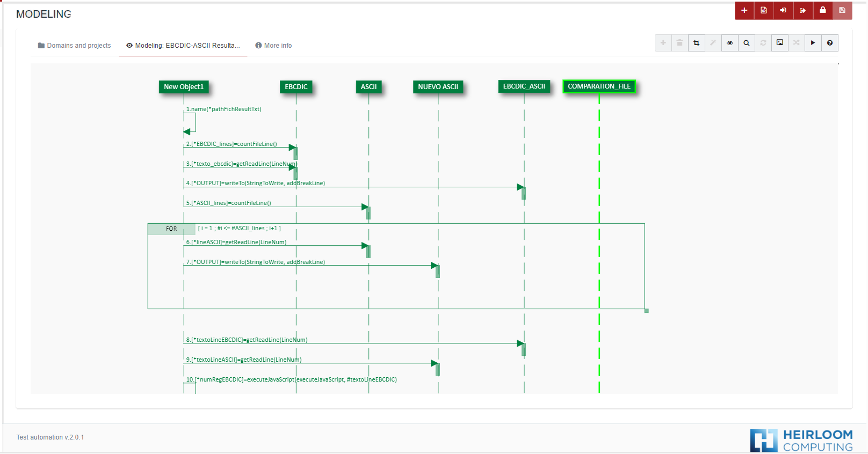The height and width of the screenshot is (454, 868).
Task: Toggle the eye visibility icon in toolbar
Action: [x=729, y=43]
